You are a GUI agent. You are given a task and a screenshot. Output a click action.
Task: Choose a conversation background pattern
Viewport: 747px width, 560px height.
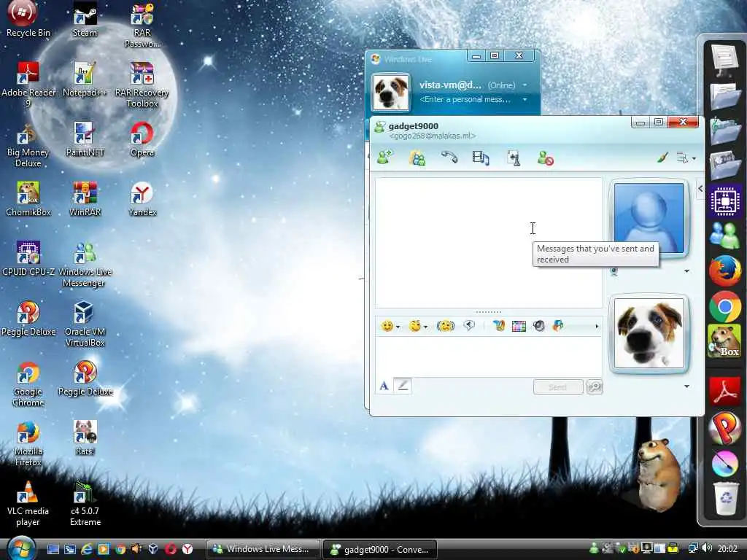[x=519, y=326]
